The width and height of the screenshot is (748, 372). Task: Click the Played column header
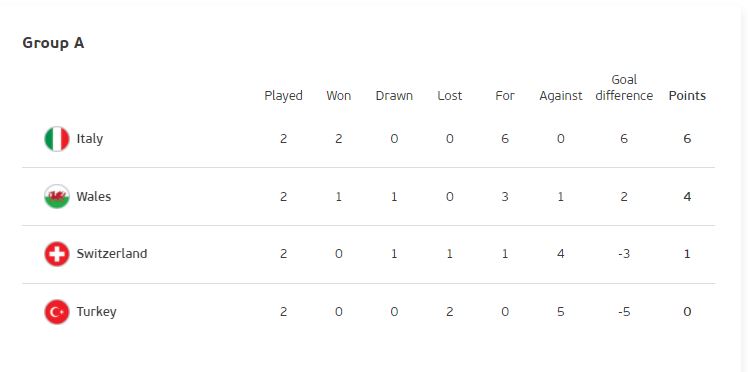(x=283, y=96)
